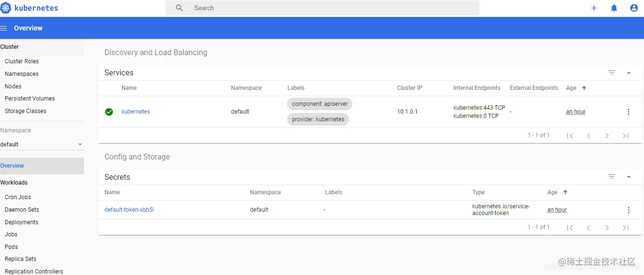644x275 pixels.
Task: Click the Discovery and Load Balancing heading
Action: [x=156, y=52]
